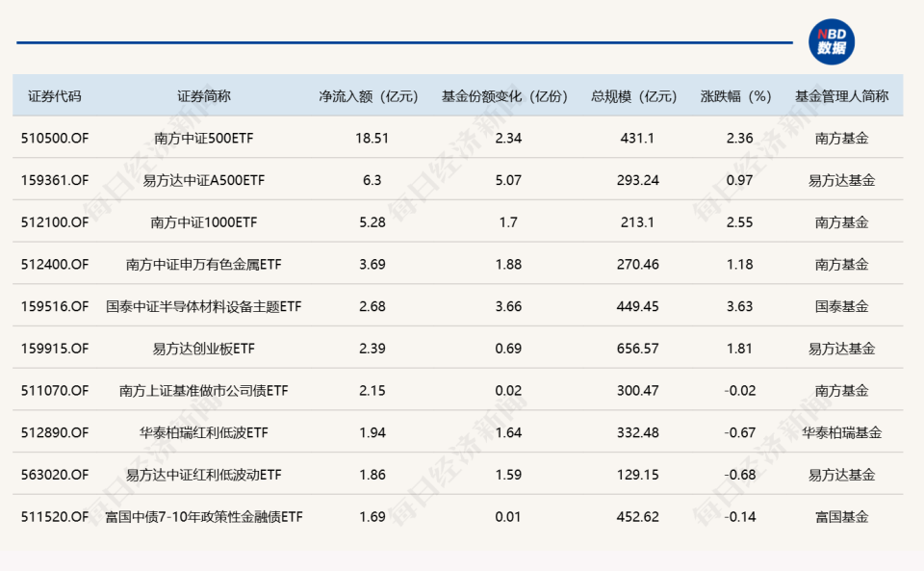Click fund name 国泰中证半导体材料设备主题ETF
The width and height of the screenshot is (924, 571).
(204, 306)
